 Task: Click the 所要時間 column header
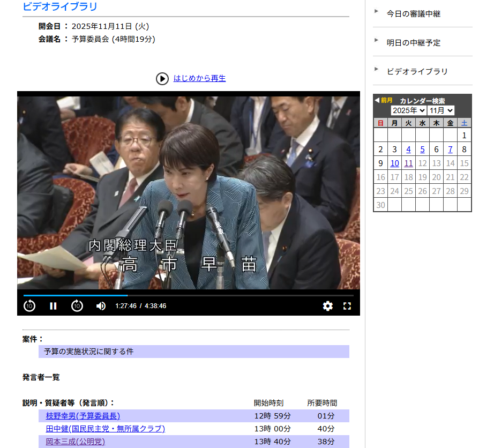pos(322,403)
